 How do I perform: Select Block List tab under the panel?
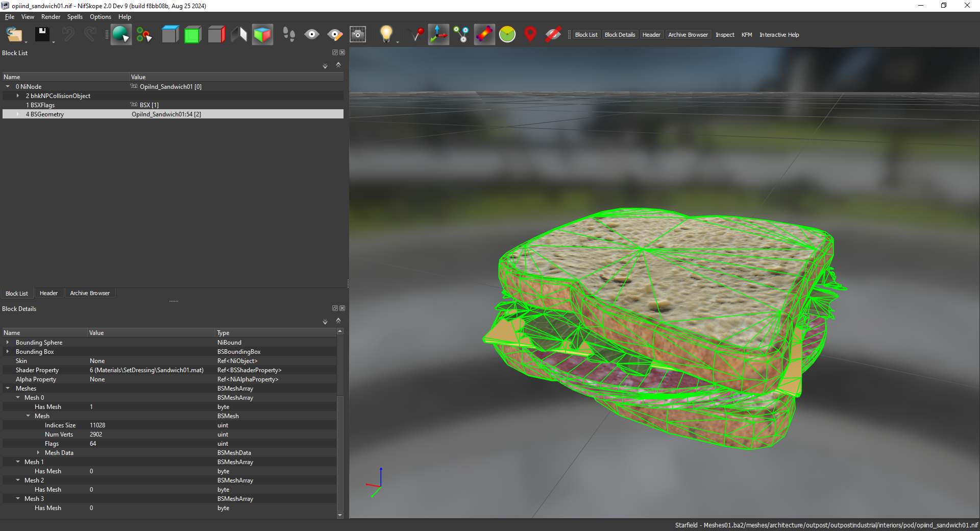click(17, 294)
